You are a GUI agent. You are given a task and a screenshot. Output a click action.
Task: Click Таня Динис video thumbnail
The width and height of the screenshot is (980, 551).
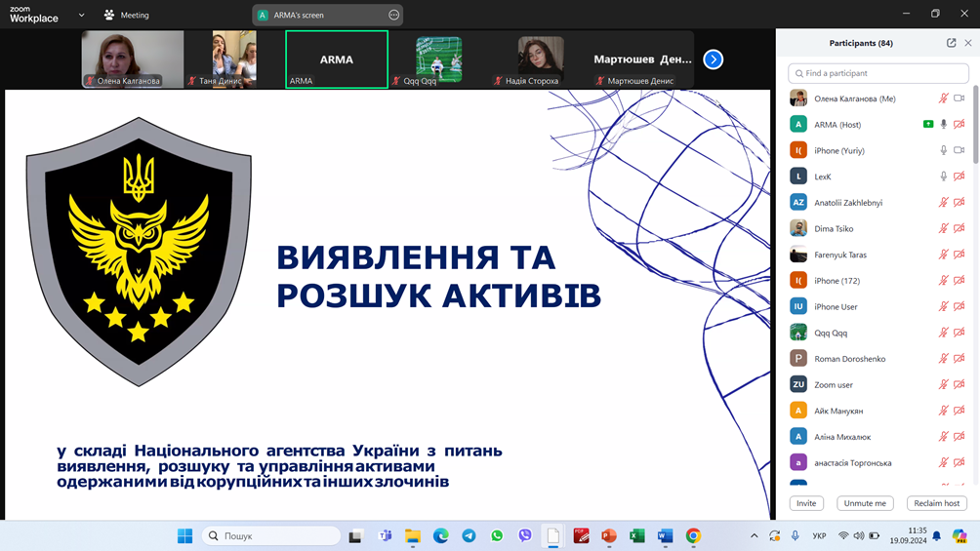click(234, 59)
